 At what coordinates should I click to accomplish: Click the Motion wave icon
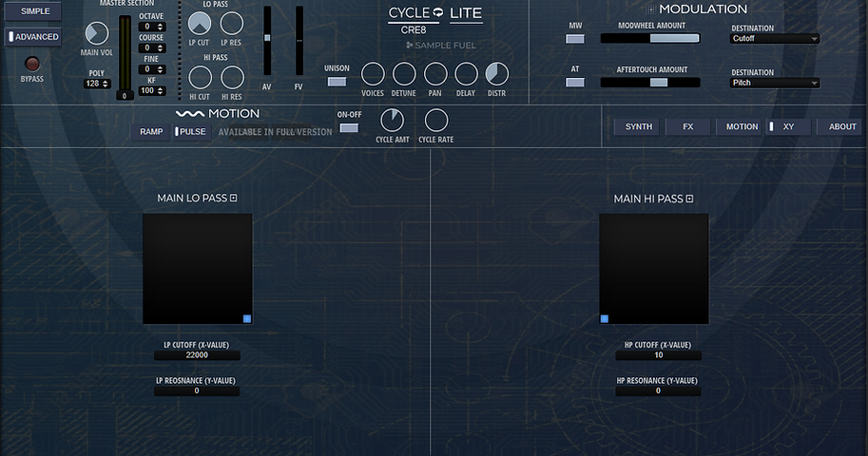point(190,114)
